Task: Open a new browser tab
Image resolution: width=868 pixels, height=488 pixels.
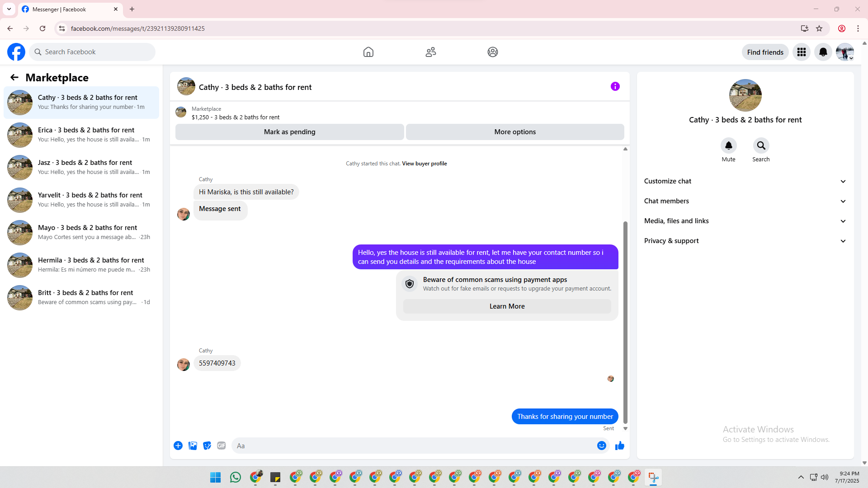Action: tap(132, 9)
